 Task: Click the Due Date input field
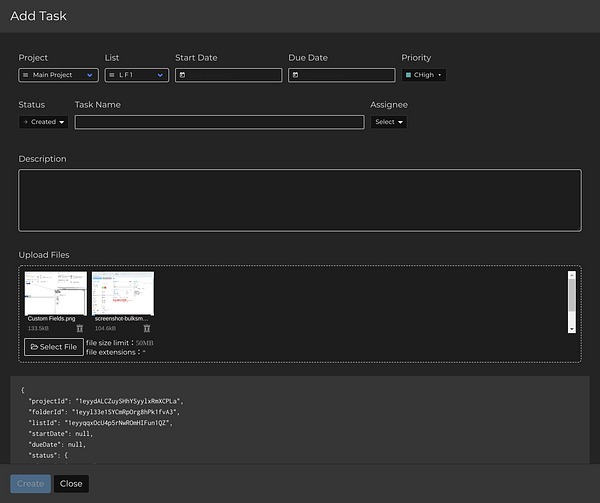coord(342,75)
